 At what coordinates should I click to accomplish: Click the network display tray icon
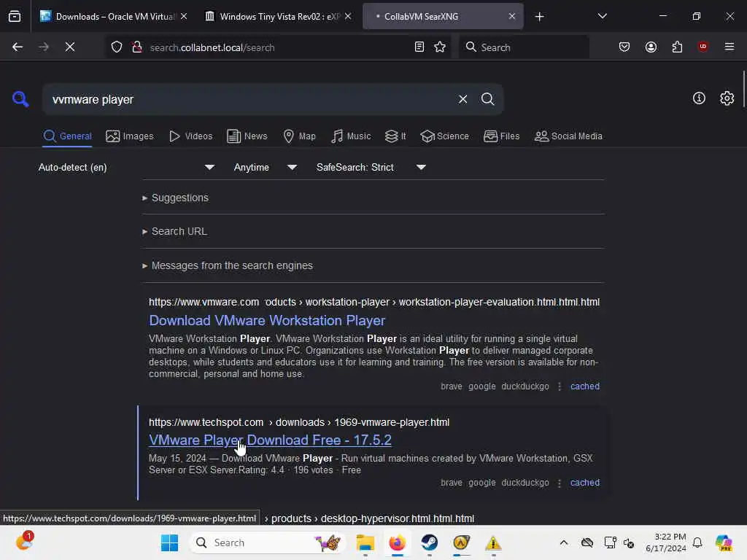pyautogui.click(x=610, y=542)
